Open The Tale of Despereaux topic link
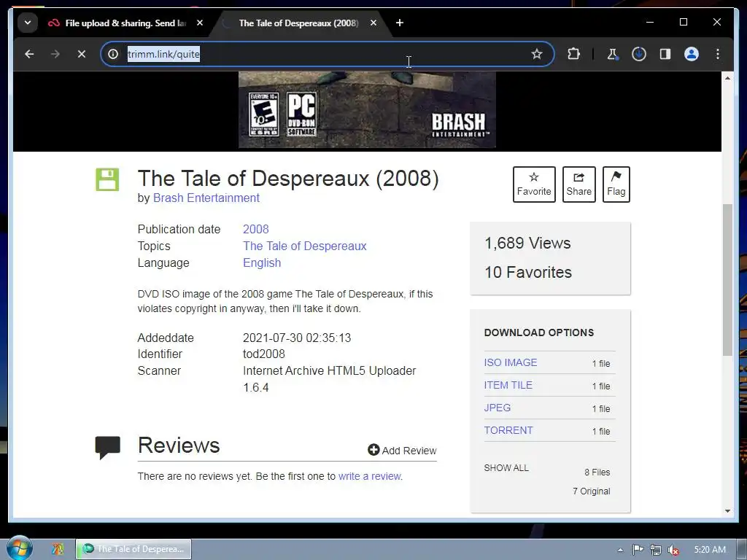This screenshot has height=560, width=747. [x=304, y=246]
